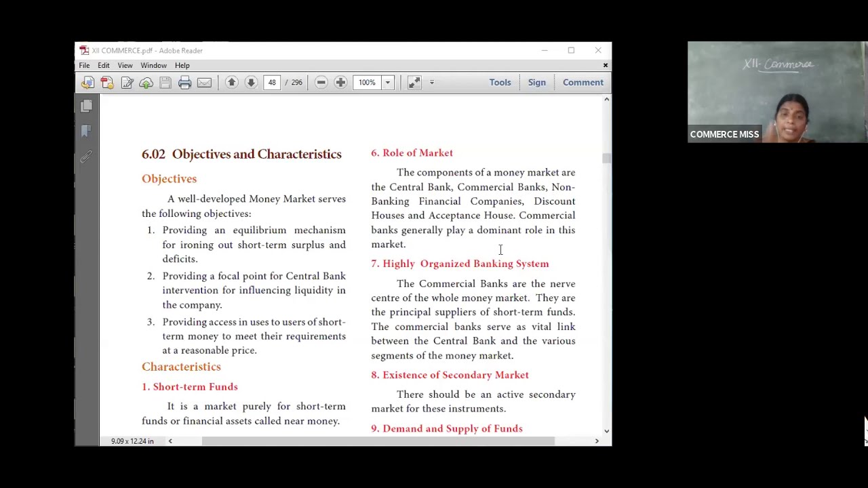This screenshot has width=868, height=488.
Task: Open the Comment pane
Action: 583,83
